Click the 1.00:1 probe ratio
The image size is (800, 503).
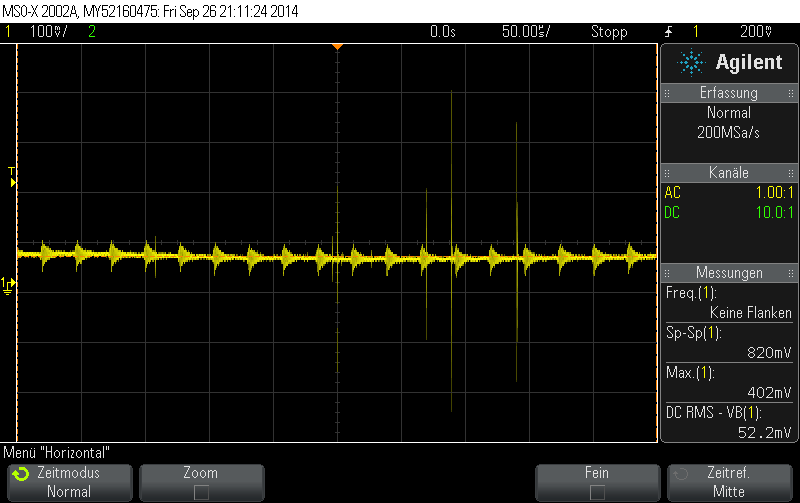tap(774, 193)
